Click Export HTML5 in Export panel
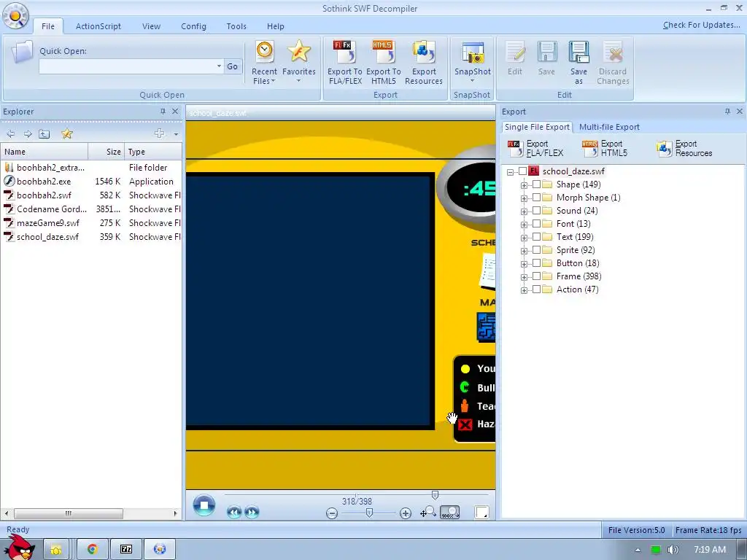The image size is (747, 560). (605, 148)
